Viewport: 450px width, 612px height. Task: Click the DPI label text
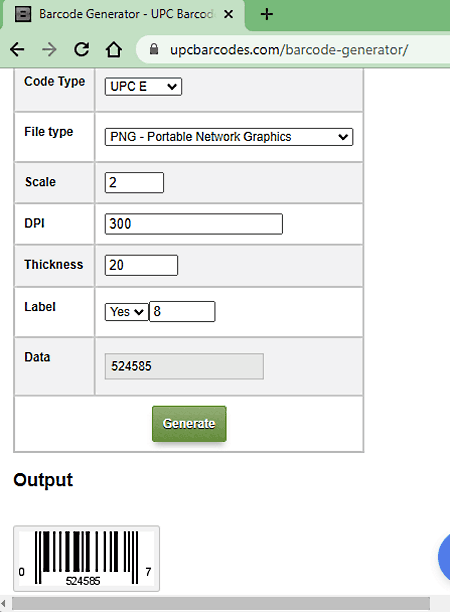(34, 223)
